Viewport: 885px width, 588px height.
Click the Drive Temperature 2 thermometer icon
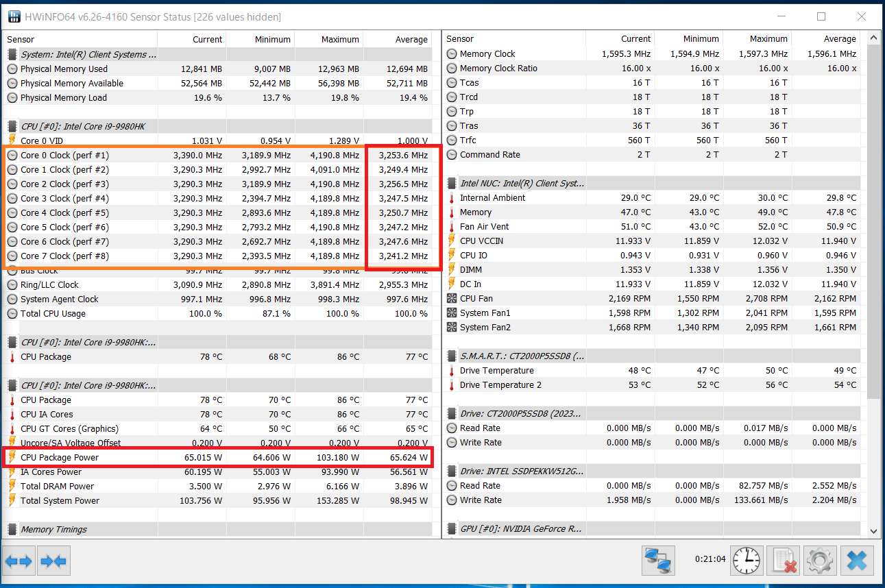point(452,384)
